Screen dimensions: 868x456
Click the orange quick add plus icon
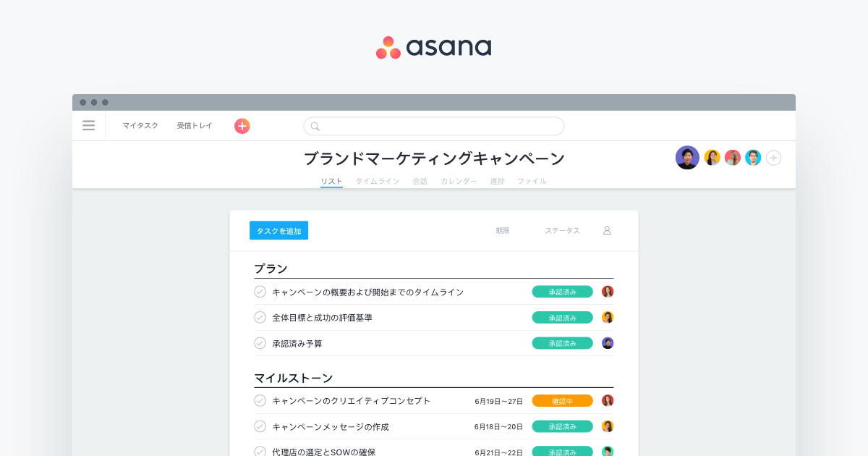(242, 126)
